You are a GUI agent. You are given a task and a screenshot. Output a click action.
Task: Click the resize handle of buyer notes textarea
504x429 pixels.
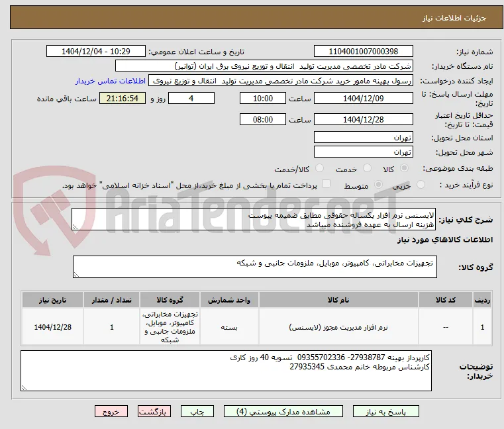coord(24,388)
